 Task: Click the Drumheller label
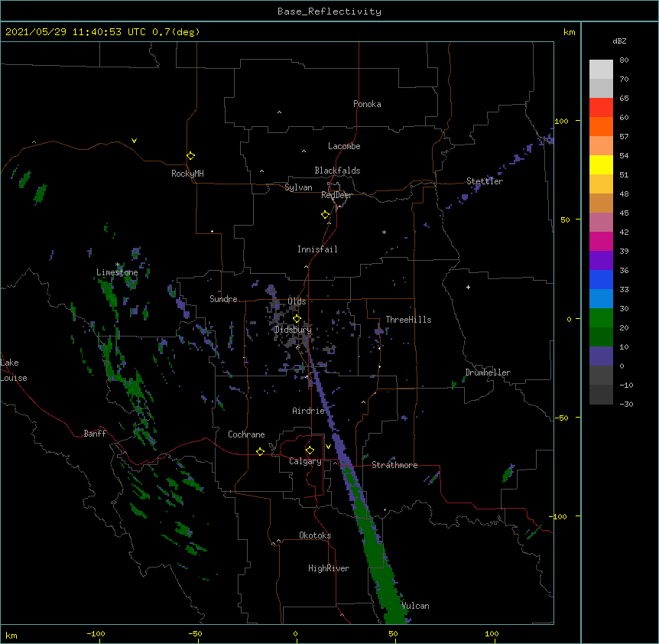tap(488, 372)
